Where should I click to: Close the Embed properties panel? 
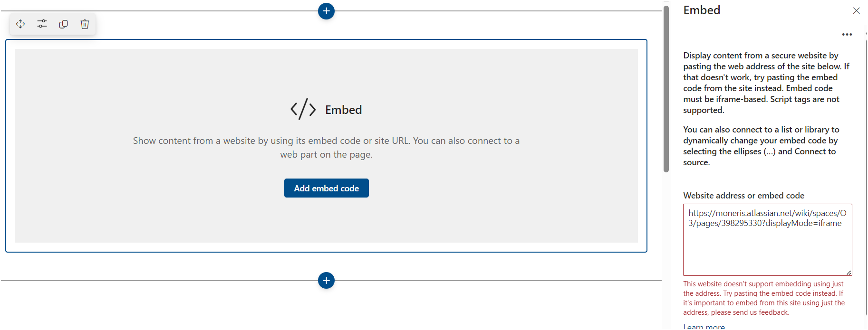coord(857,10)
